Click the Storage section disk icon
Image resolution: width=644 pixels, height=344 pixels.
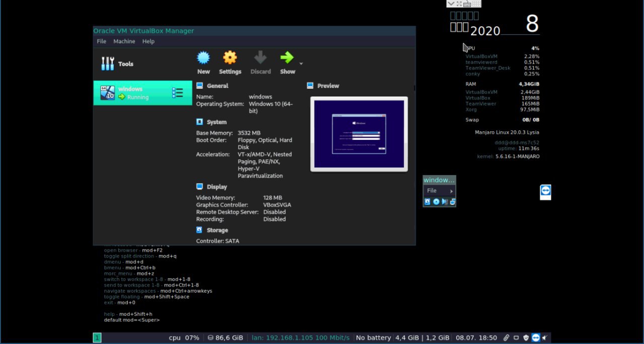[x=200, y=230]
